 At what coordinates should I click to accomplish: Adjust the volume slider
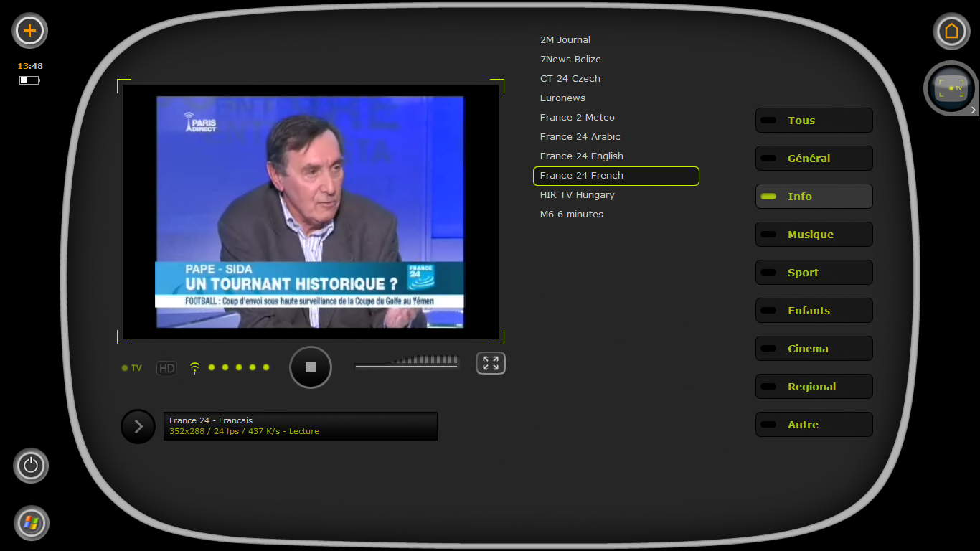(x=407, y=362)
